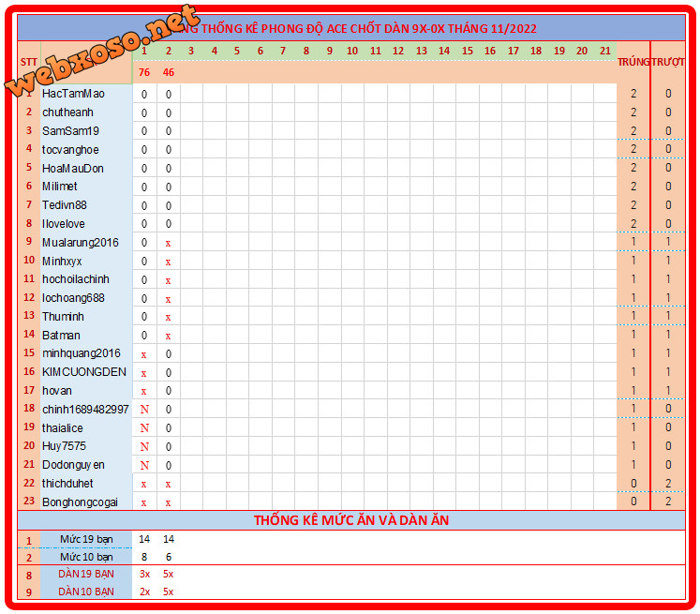Click TRÚNG value 2 in HacTamMao row
The width and height of the screenshot is (700, 614).
coord(633,94)
